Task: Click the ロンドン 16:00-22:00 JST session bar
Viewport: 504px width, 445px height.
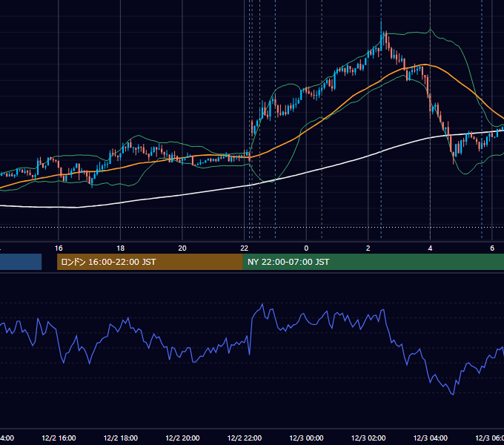Action: click(x=150, y=262)
